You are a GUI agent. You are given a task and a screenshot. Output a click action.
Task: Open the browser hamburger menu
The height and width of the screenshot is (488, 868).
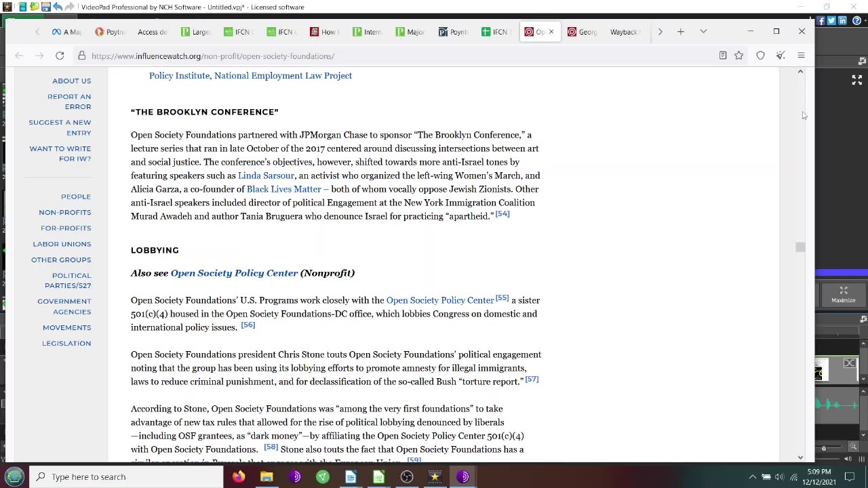(801, 56)
